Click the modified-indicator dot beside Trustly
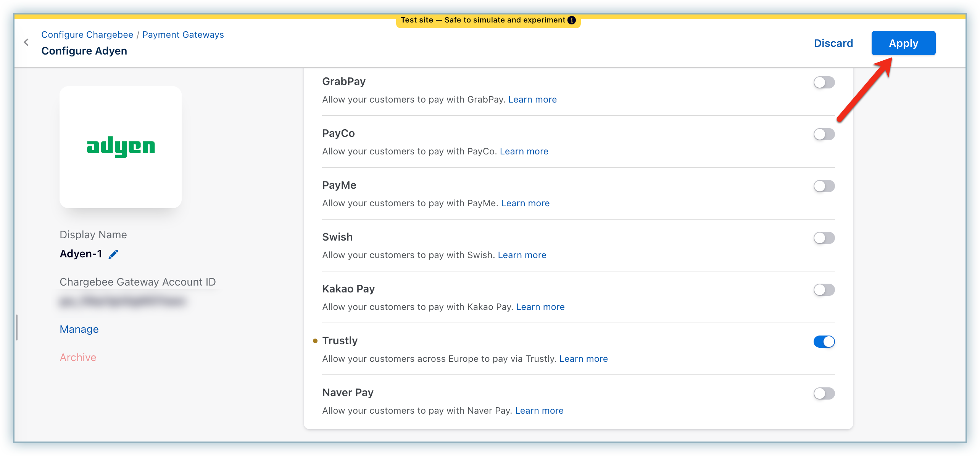Viewport: 980px width, 456px height. [x=315, y=341]
